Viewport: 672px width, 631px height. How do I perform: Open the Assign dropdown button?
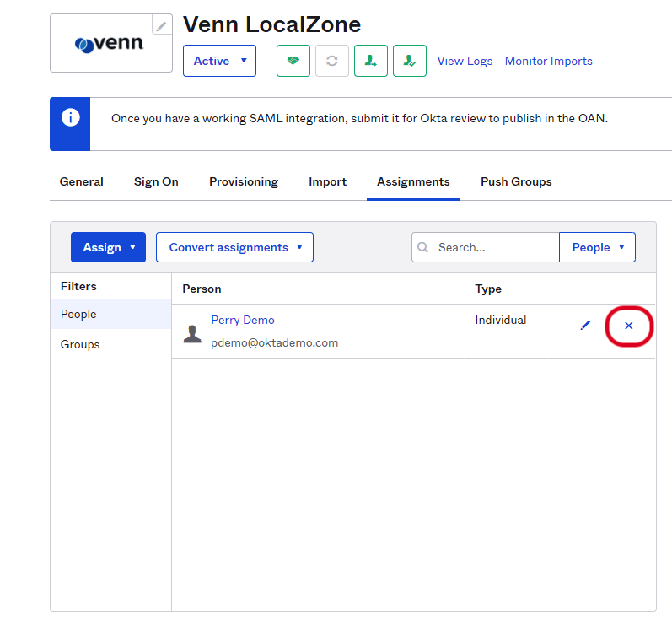[108, 247]
